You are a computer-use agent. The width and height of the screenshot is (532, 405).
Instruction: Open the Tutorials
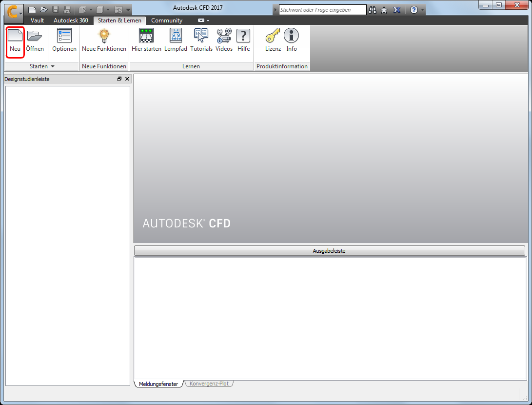(x=201, y=40)
